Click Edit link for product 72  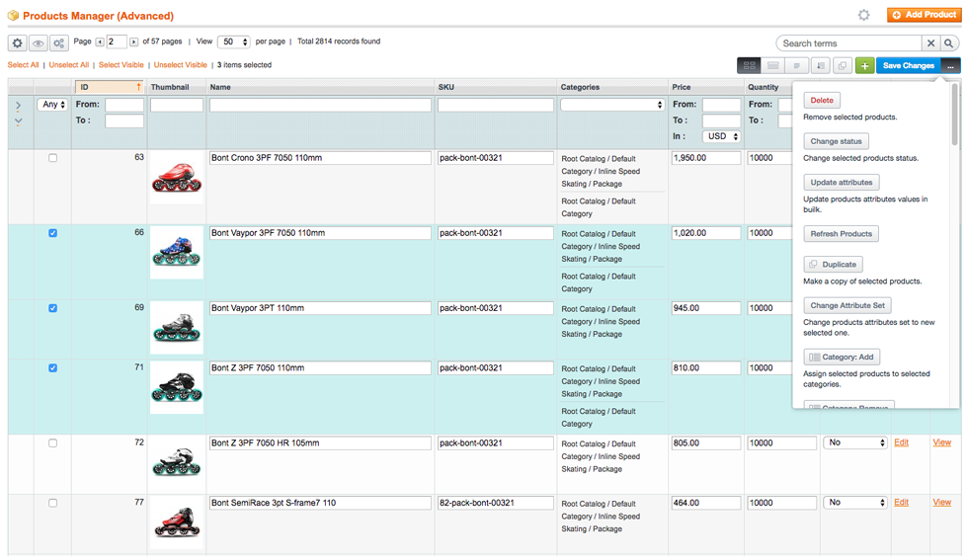pyautogui.click(x=901, y=442)
